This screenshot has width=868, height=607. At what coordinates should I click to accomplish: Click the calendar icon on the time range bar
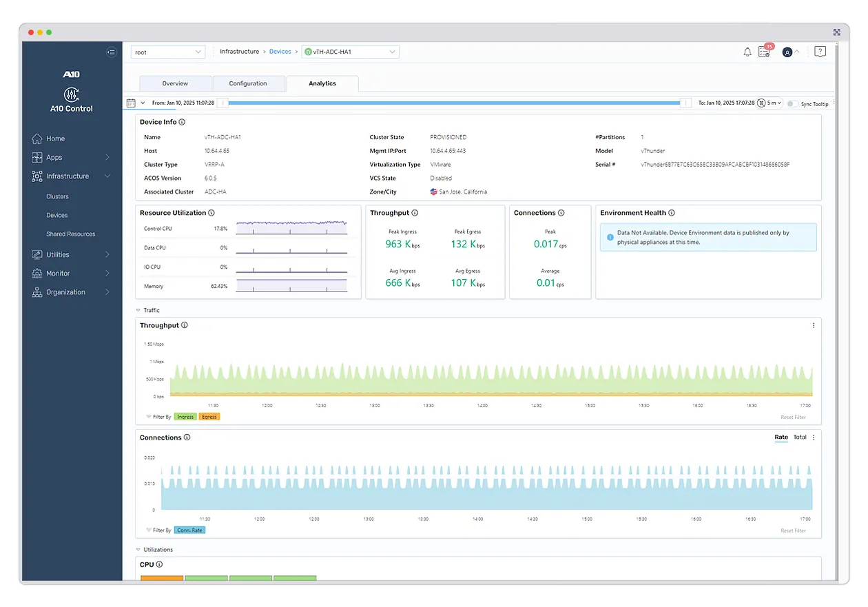click(132, 103)
